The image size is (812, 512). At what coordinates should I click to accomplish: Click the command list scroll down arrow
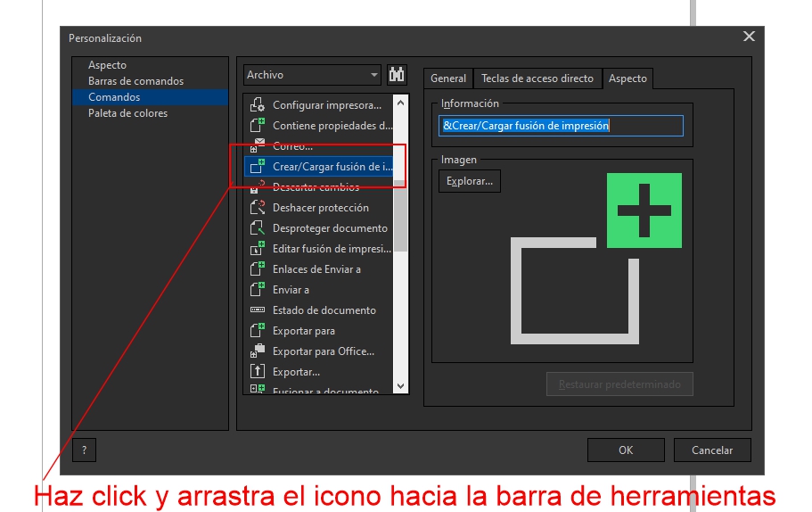(400, 386)
